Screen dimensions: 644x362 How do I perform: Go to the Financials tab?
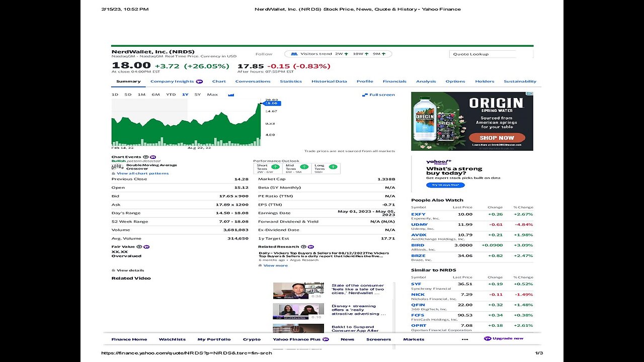pyautogui.click(x=394, y=81)
